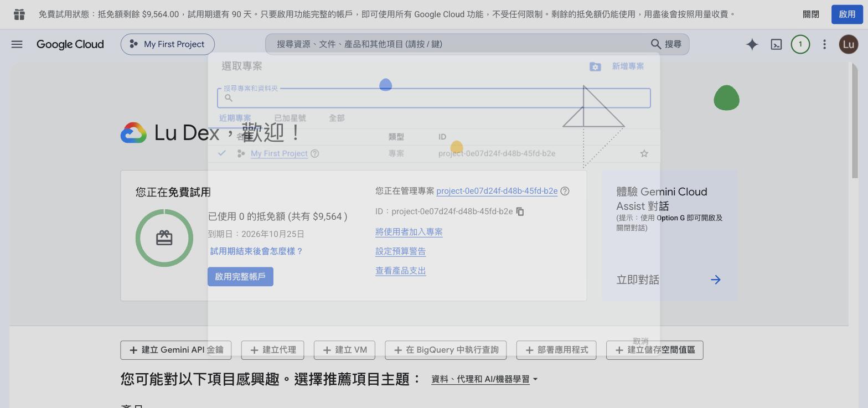Click 建立 Gemini API 金鑰 button
Image resolution: width=868 pixels, height=408 pixels.
pyautogui.click(x=176, y=350)
